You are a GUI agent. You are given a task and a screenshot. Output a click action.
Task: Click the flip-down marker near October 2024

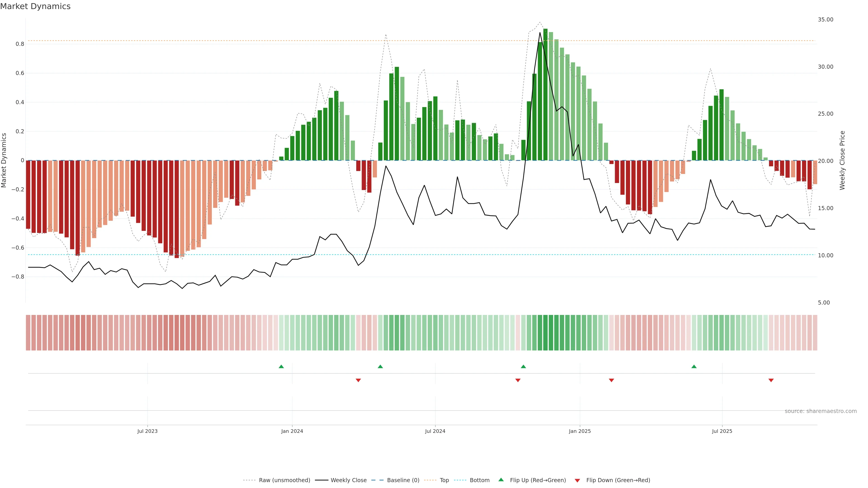[518, 380]
